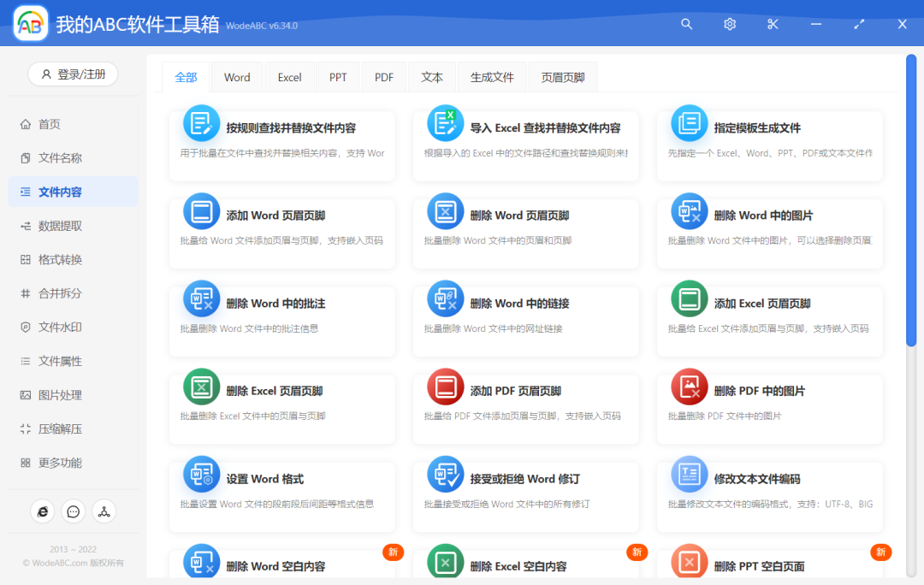Screen dimensions: 924x585
Task: Open the WodeABC.com 版权所有 link
Action: (73, 564)
